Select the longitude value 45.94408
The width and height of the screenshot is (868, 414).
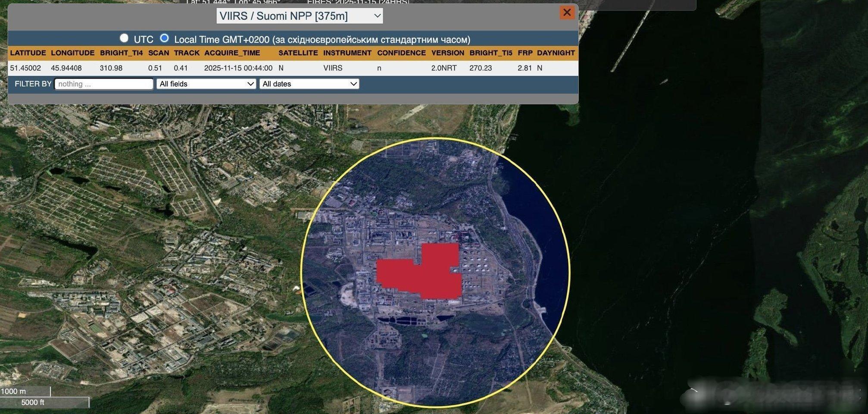click(x=66, y=68)
